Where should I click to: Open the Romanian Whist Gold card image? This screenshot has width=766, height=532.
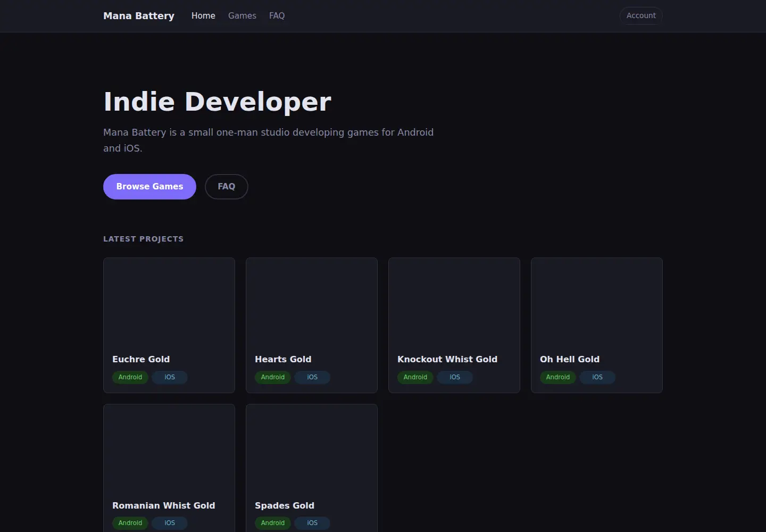(169, 448)
